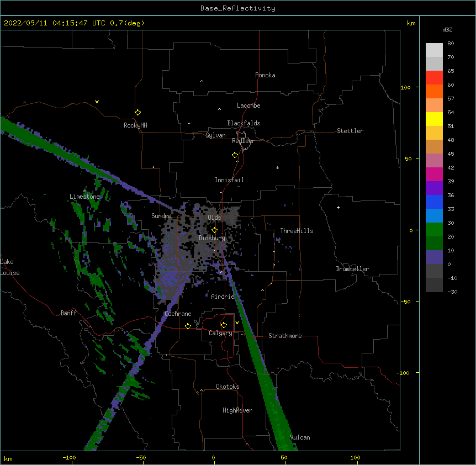Screen dimensions: 476x465
Task: Click the ThreeHills label
Action: click(x=297, y=231)
